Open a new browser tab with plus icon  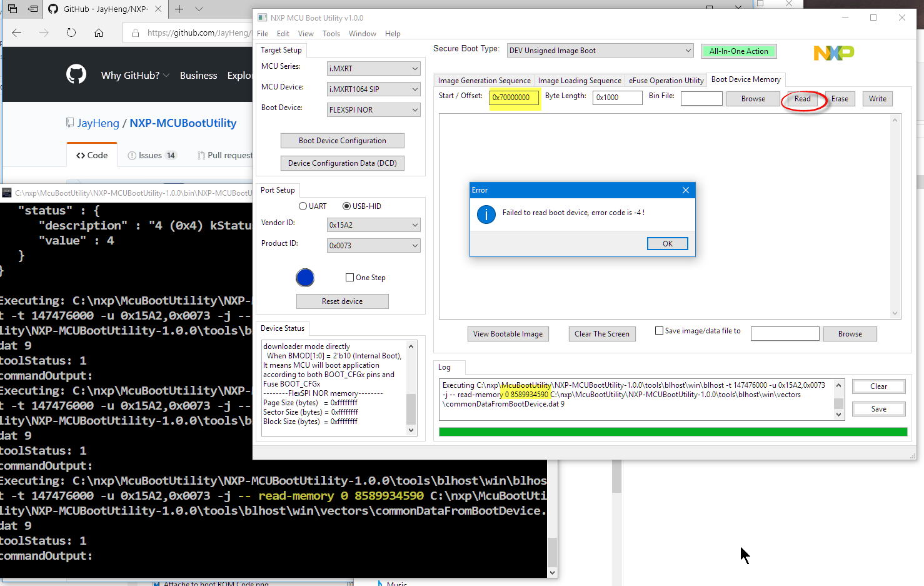pyautogui.click(x=179, y=9)
